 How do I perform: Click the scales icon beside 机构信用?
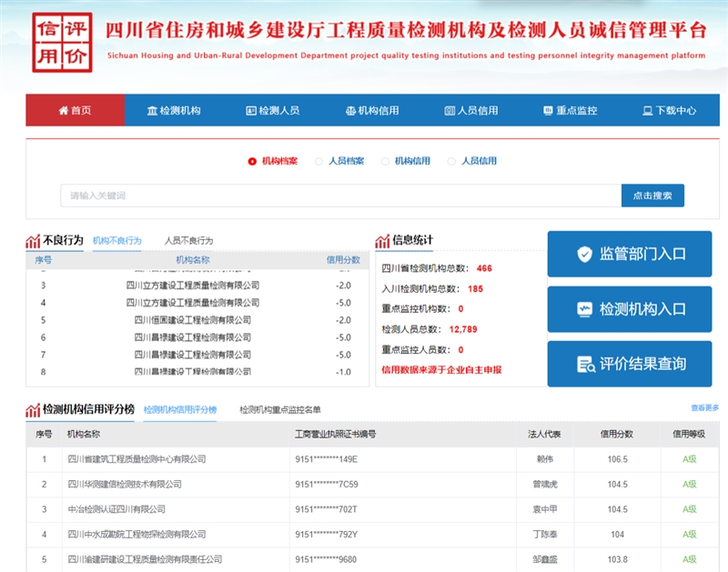click(x=350, y=111)
